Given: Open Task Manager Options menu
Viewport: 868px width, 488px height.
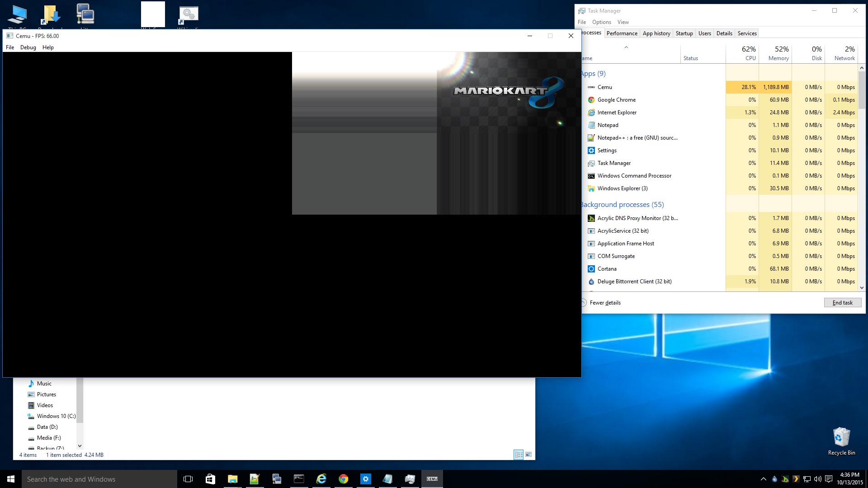Looking at the screenshot, I should click(601, 22).
